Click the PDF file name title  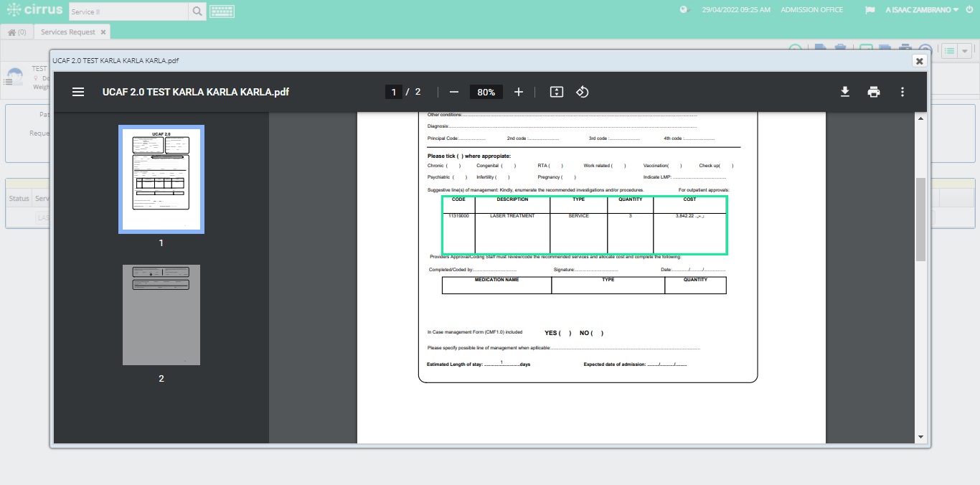pyautogui.click(x=196, y=92)
